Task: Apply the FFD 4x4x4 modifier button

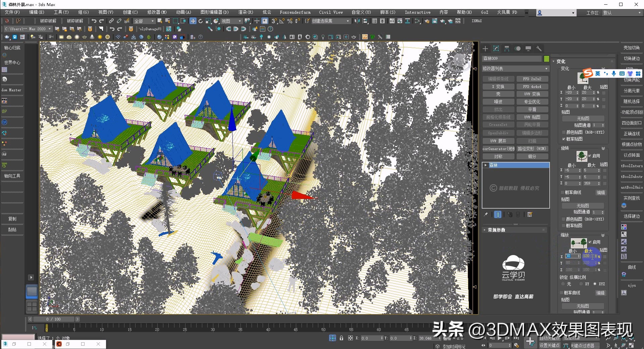Action: (x=533, y=87)
